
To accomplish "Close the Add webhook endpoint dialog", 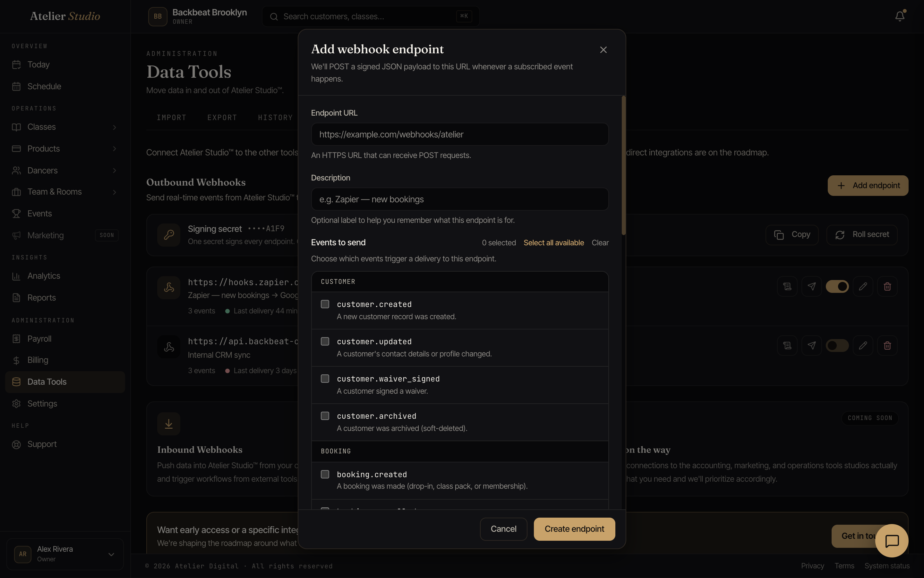I will click(603, 50).
